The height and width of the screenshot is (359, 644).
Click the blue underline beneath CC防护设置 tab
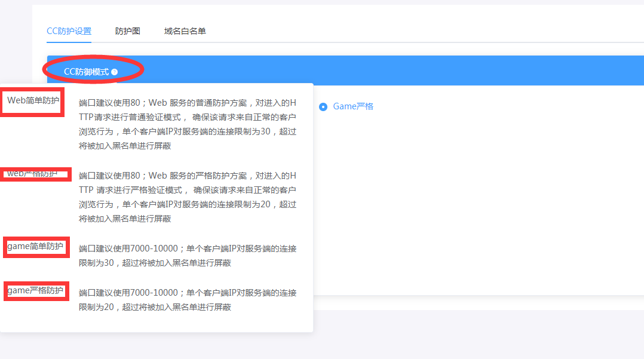[x=69, y=42]
